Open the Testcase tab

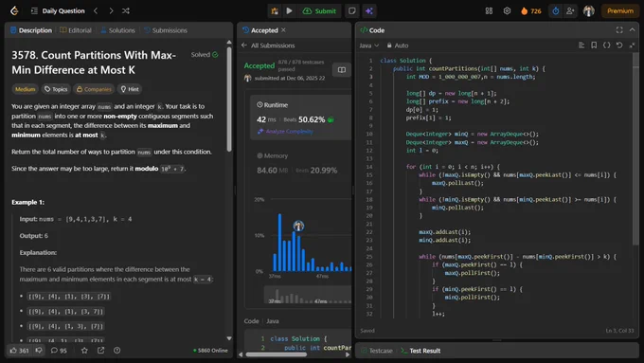pos(377,351)
